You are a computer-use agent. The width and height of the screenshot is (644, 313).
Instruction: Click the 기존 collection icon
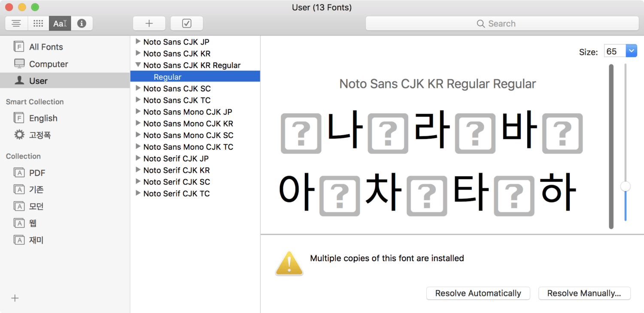pos(19,190)
